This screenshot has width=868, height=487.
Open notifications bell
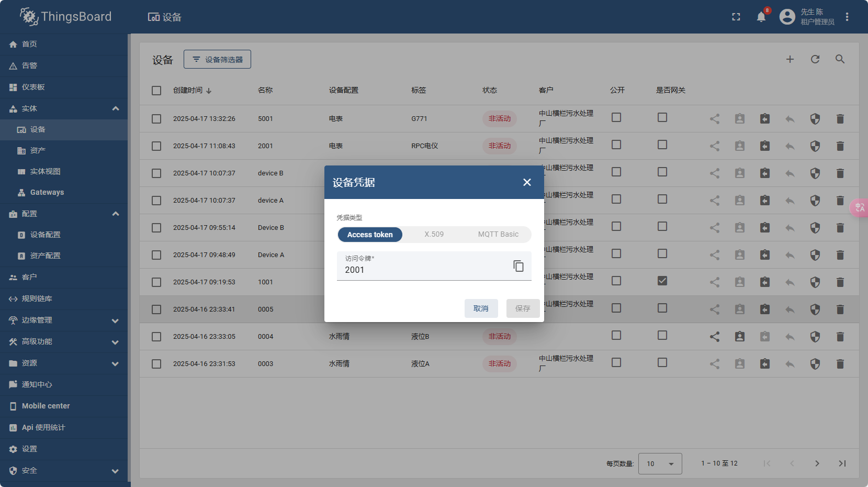(761, 17)
